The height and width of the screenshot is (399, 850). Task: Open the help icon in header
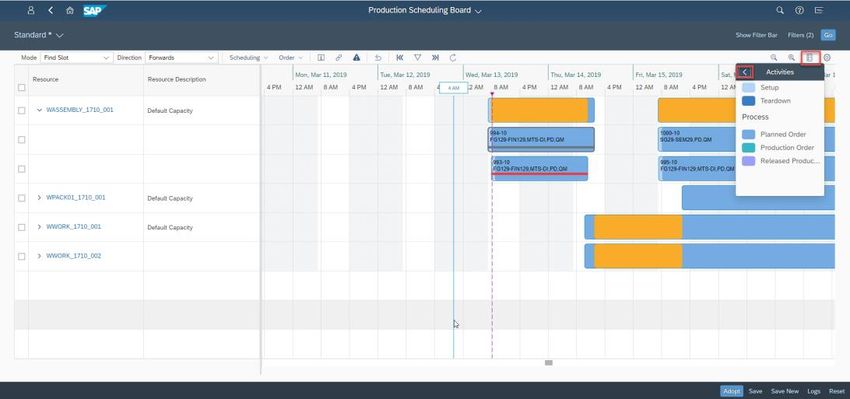[799, 10]
